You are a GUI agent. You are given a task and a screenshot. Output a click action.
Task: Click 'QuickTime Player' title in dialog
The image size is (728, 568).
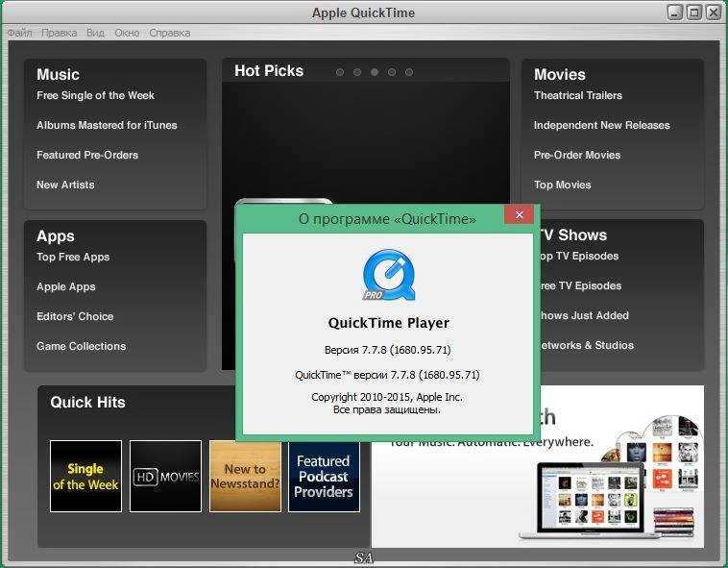389,323
